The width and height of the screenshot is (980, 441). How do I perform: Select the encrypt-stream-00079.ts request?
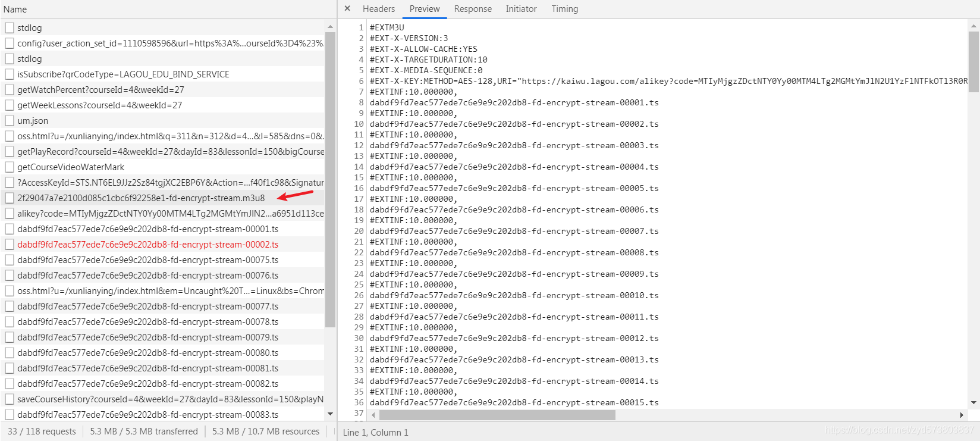click(162, 337)
